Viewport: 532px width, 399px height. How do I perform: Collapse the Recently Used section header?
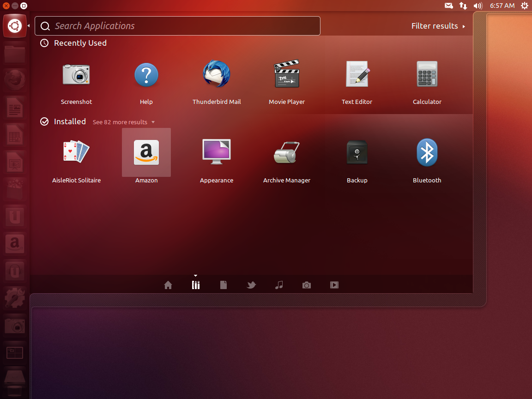coord(73,43)
